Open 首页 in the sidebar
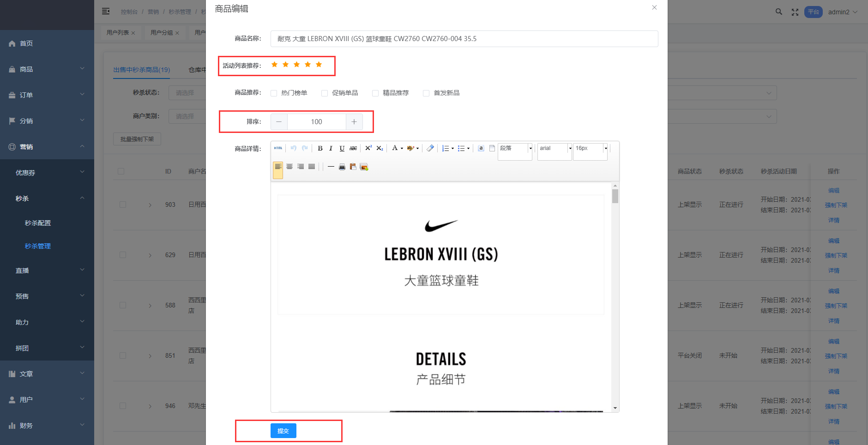The width and height of the screenshot is (868, 445). pos(47,43)
